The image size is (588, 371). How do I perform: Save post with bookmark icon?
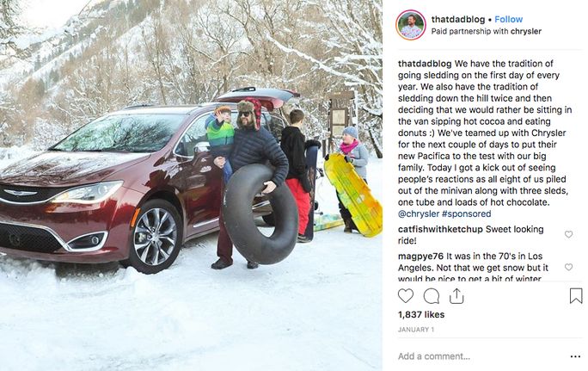[x=576, y=296]
